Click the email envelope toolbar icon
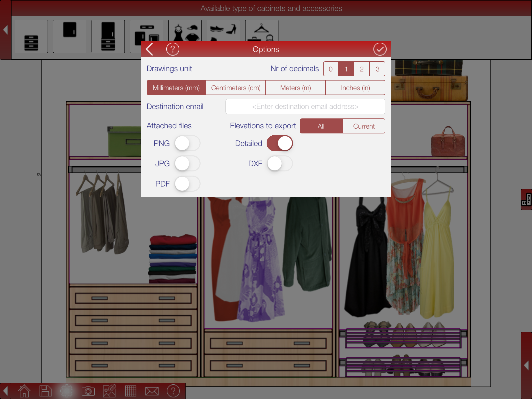Screen dimensions: 532x399 coord(152,391)
